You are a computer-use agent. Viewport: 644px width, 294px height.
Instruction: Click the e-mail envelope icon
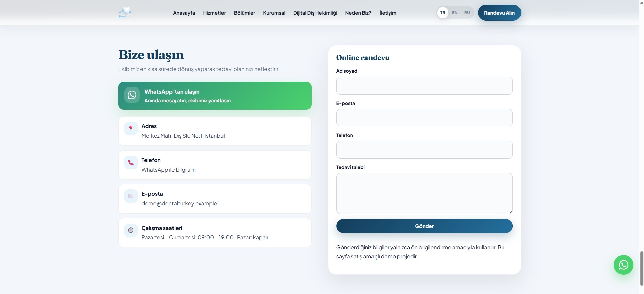[x=131, y=196]
